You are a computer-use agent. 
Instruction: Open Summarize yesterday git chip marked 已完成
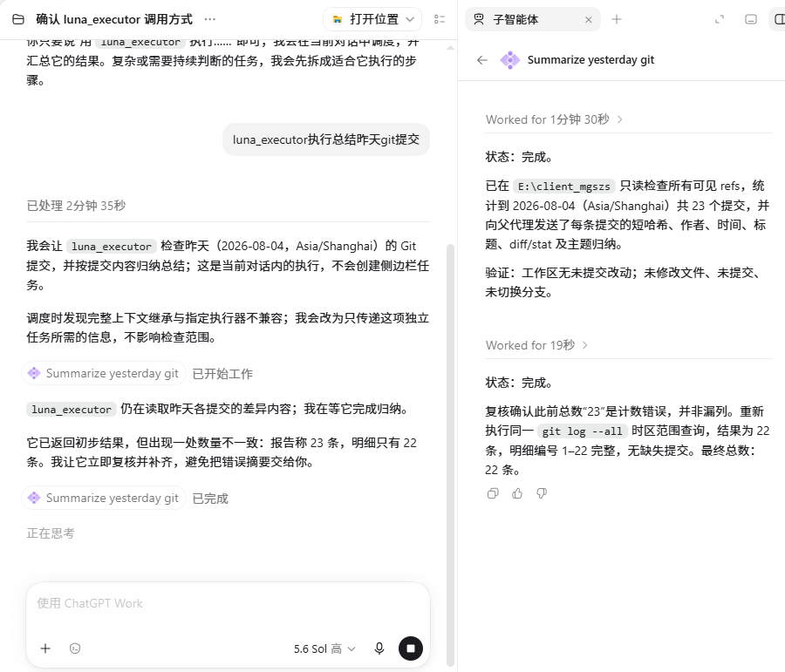click(x=104, y=498)
